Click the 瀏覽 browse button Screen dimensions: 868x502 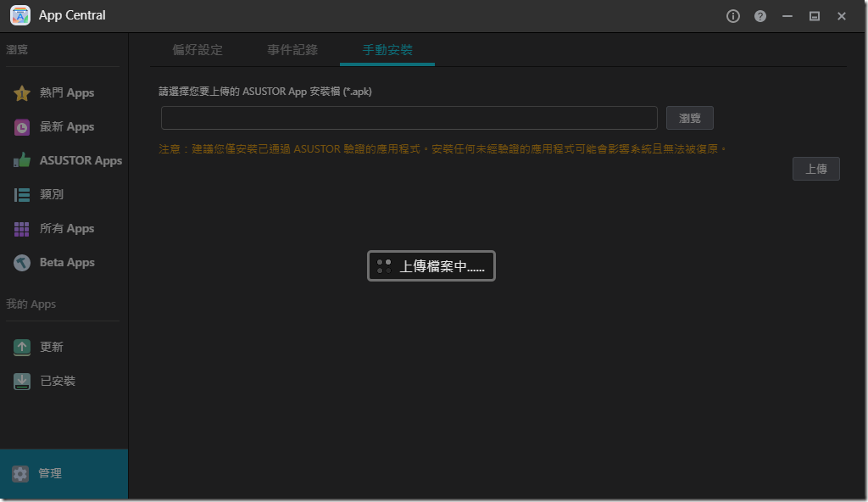pyautogui.click(x=690, y=118)
